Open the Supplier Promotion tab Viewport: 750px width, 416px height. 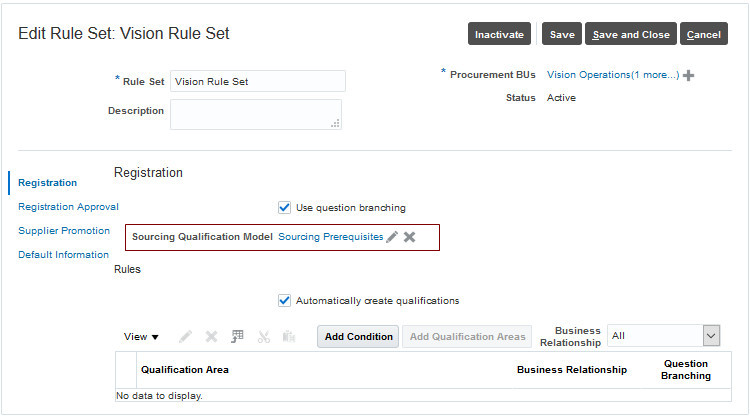tap(64, 231)
